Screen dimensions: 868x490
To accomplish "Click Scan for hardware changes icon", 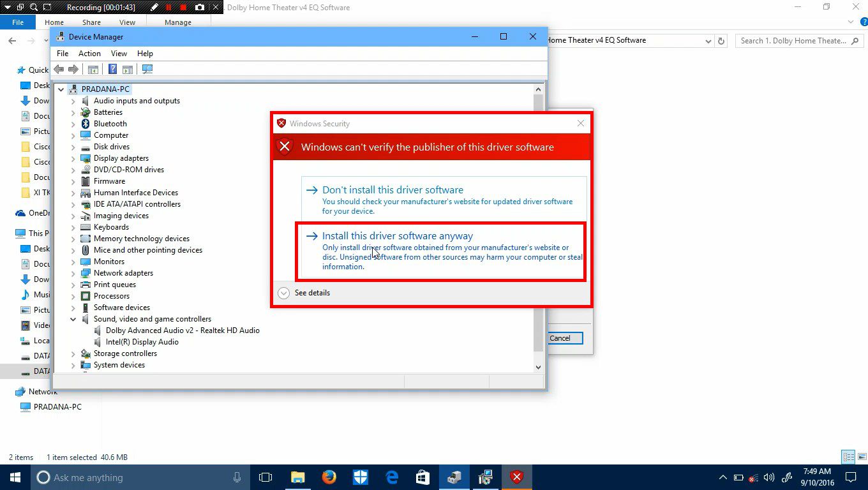I will click(147, 69).
